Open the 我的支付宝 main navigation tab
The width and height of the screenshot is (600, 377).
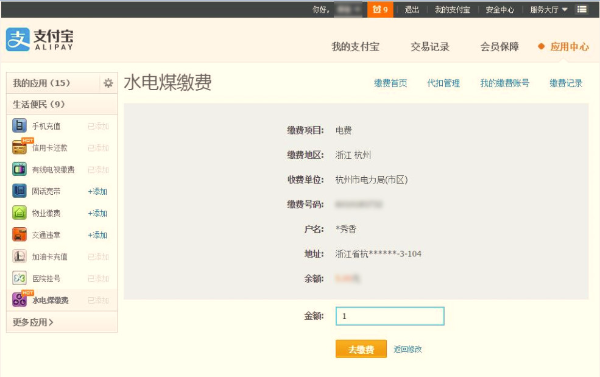click(355, 47)
